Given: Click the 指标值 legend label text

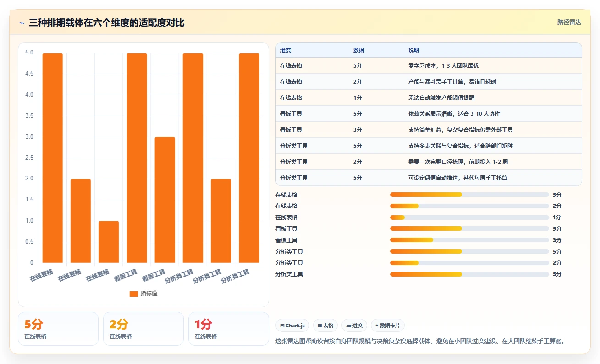Looking at the screenshot, I should [149, 293].
